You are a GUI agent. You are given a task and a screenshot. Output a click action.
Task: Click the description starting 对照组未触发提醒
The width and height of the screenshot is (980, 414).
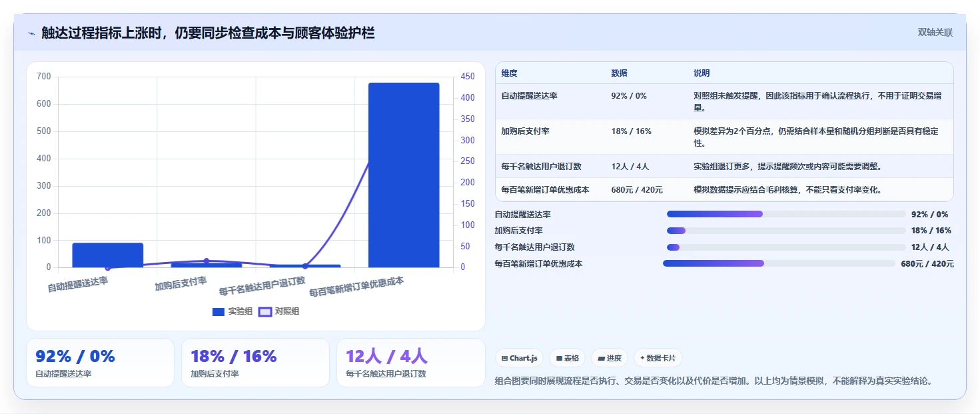point(818,101)
